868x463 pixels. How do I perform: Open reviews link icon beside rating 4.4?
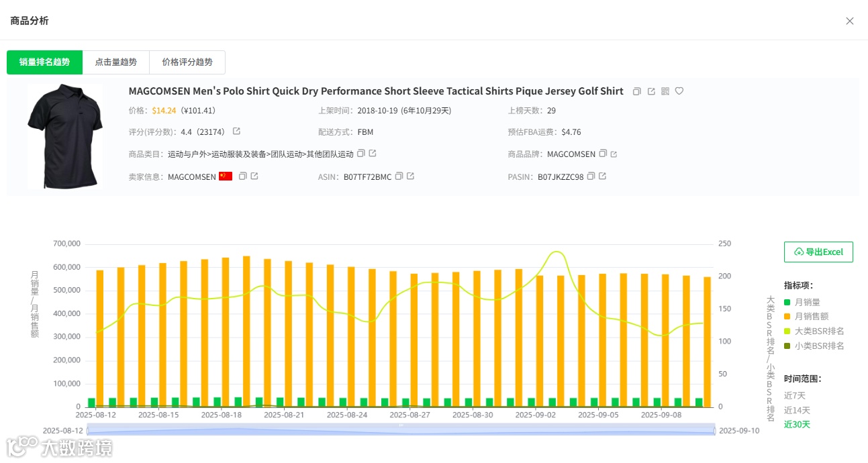tap(236, 132)
